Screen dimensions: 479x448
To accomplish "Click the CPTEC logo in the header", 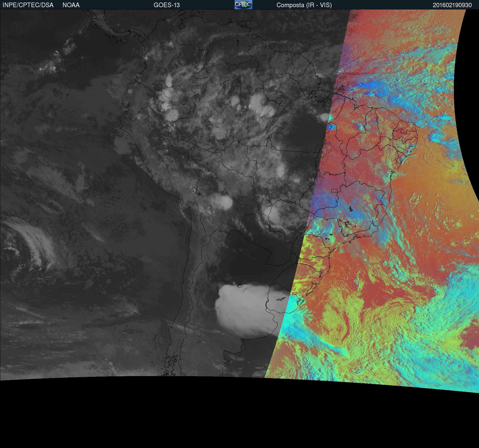I will [243, 5].
